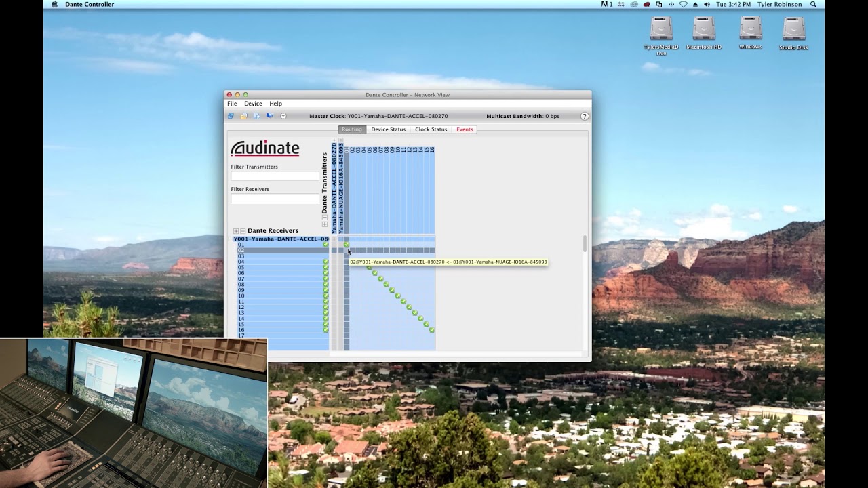The width and height of the screenshot is (868, 488).
Task: Select receiver channel row 03
Action: (283, 256)
